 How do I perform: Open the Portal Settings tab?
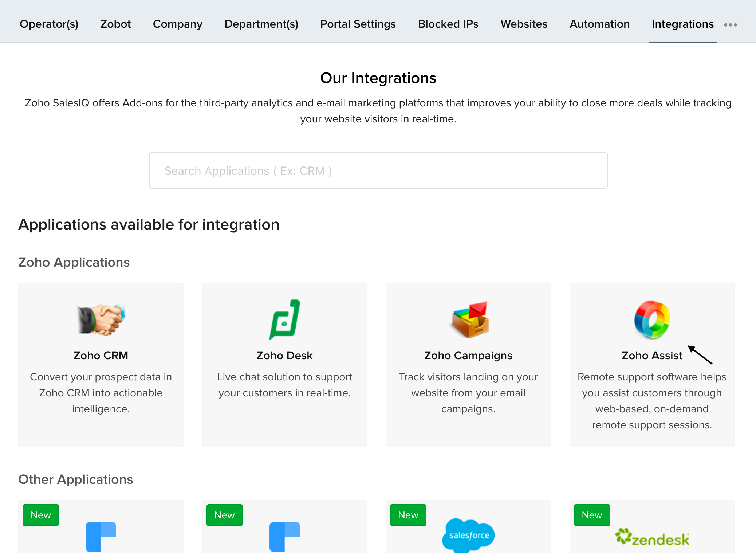click(x=358, y=24)
